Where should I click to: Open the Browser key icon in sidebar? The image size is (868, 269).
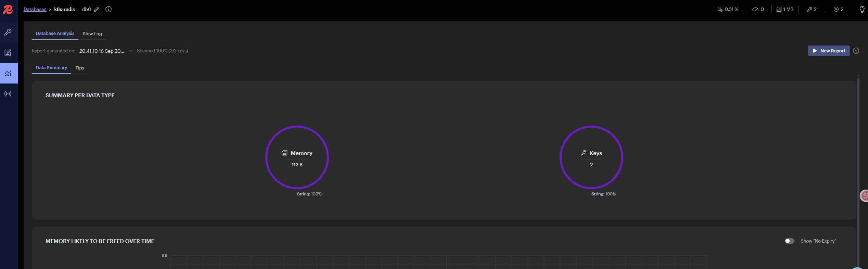(x=8, y=32)
